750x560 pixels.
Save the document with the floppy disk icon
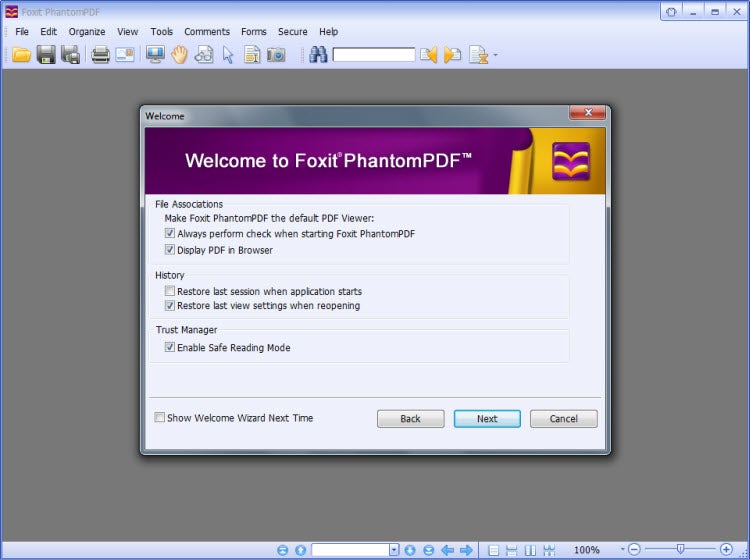[46, 55]
